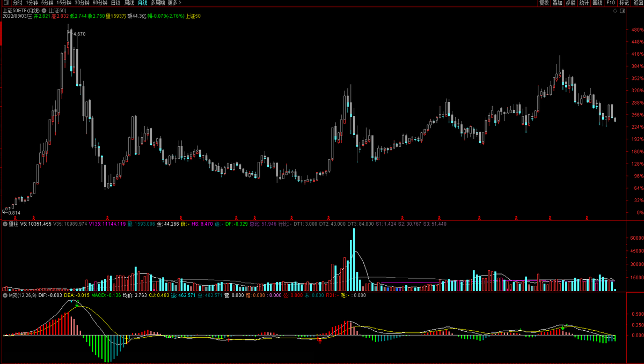
Task: Expand the 更多 more periods menu
Action: pos(174,3)
